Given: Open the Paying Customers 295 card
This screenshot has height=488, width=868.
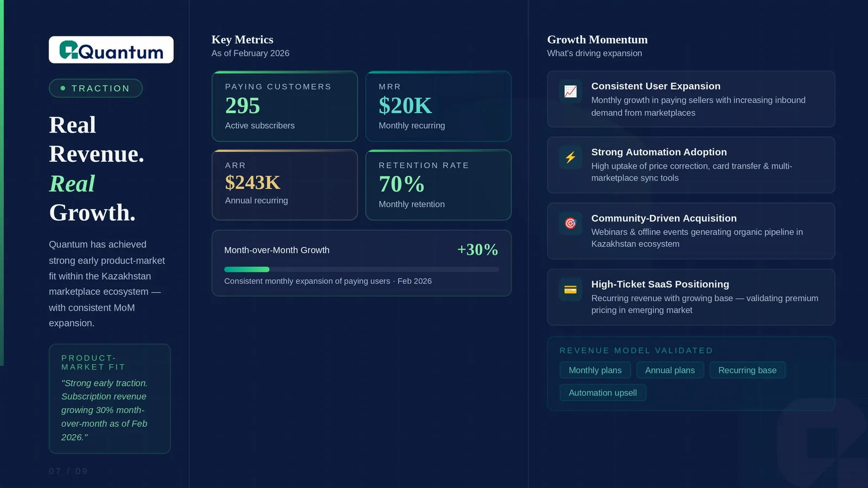Looking at the screenshot, I should click(x=284, y=106).
